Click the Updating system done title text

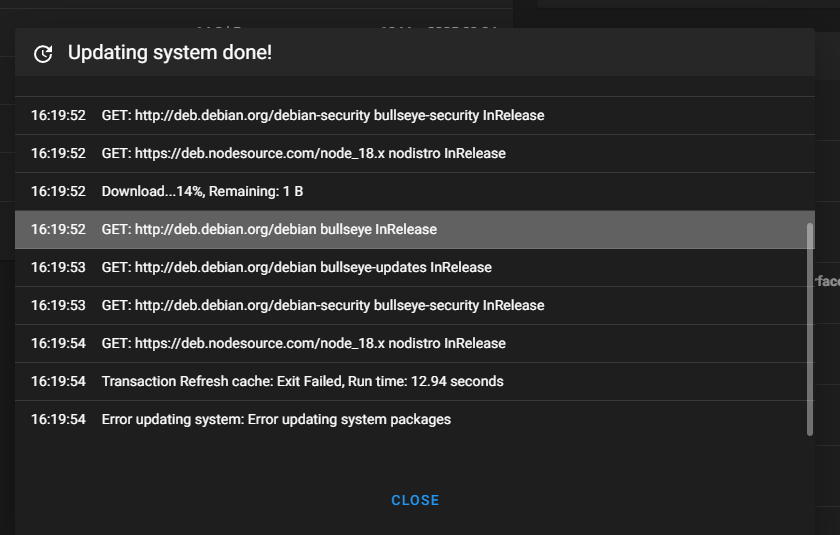pyautogui.click(x=170, y=52)
